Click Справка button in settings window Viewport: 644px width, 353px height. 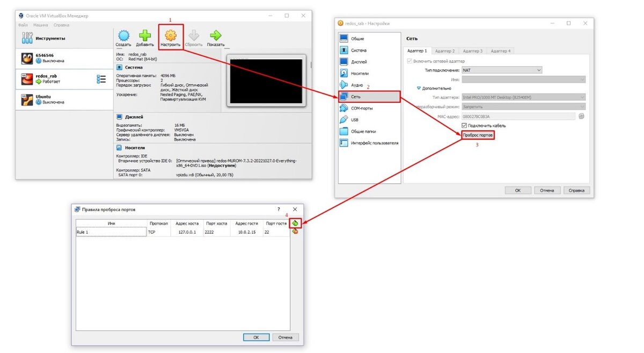576,190
